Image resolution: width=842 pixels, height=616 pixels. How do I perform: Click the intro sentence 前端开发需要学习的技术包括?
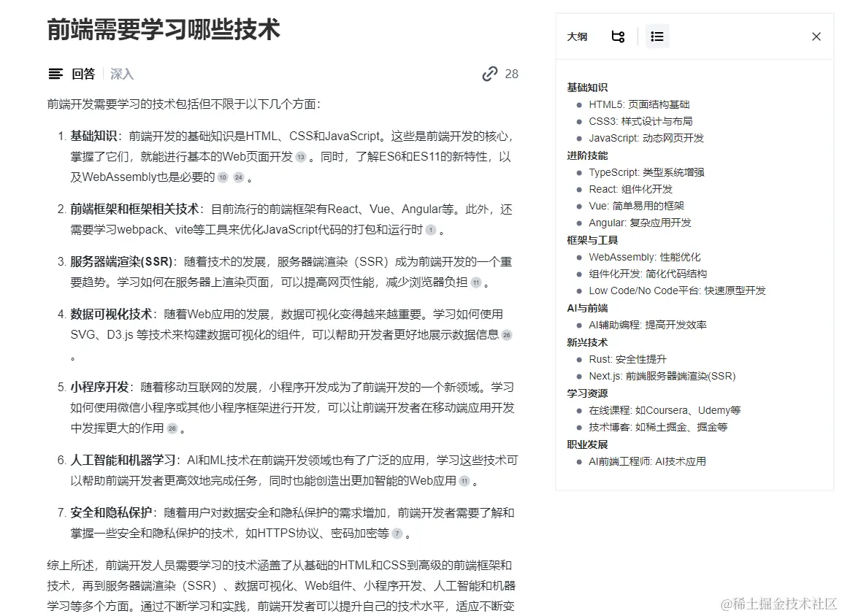click(x=183, y=104)
